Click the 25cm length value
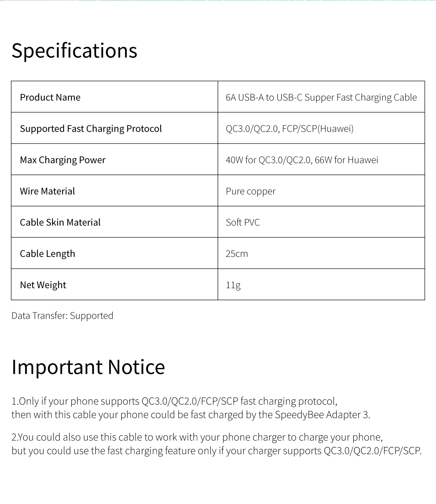436x504 pixels. 237,254
